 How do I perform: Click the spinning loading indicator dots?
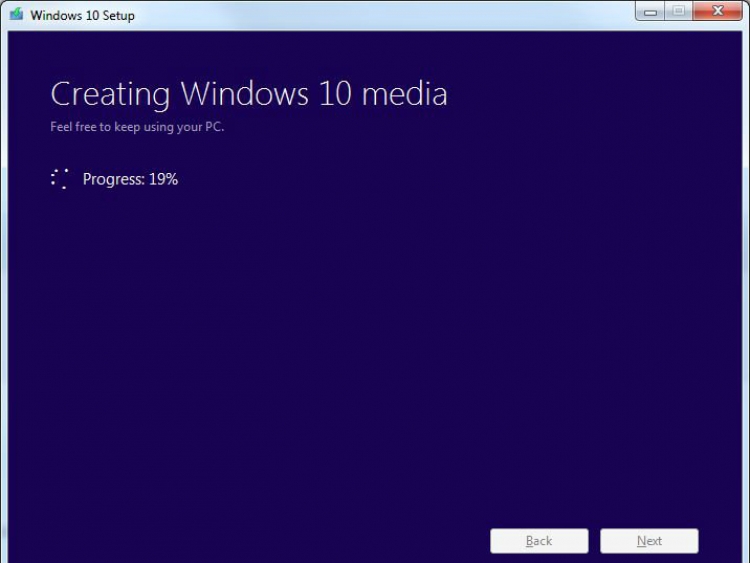coord(60,179)
